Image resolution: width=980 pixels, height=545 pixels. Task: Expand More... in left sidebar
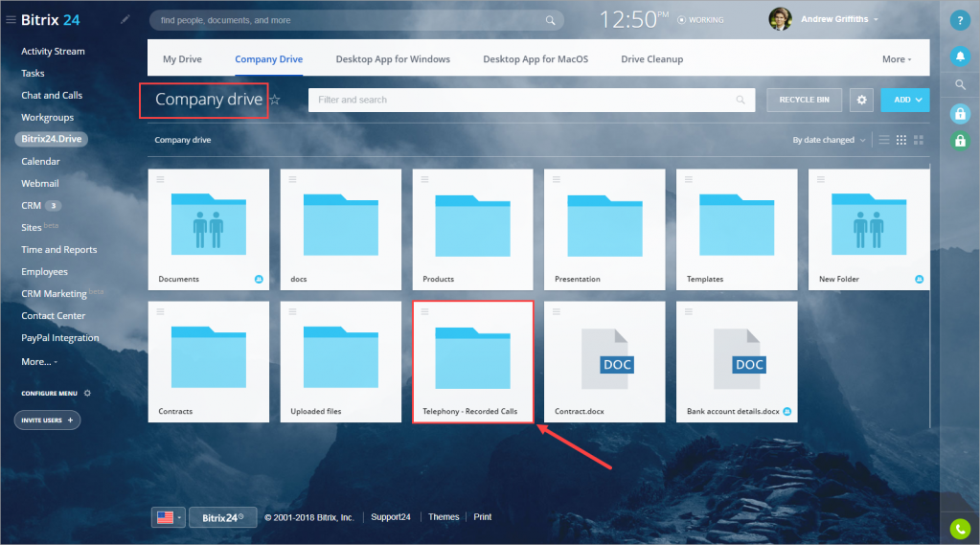39,362
